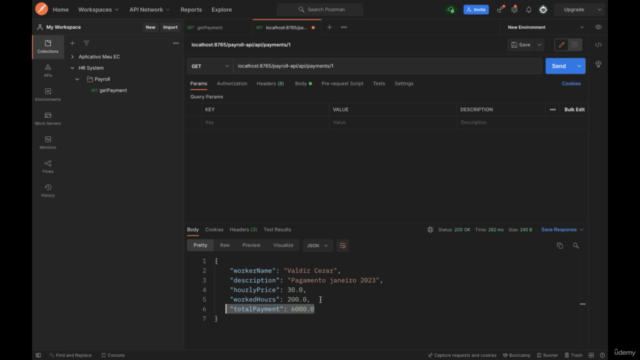Click the Postman logo icon
Image resolution: width=640 pixels, height=360 pixels.
pyautogui.click(x=41, y=9)
